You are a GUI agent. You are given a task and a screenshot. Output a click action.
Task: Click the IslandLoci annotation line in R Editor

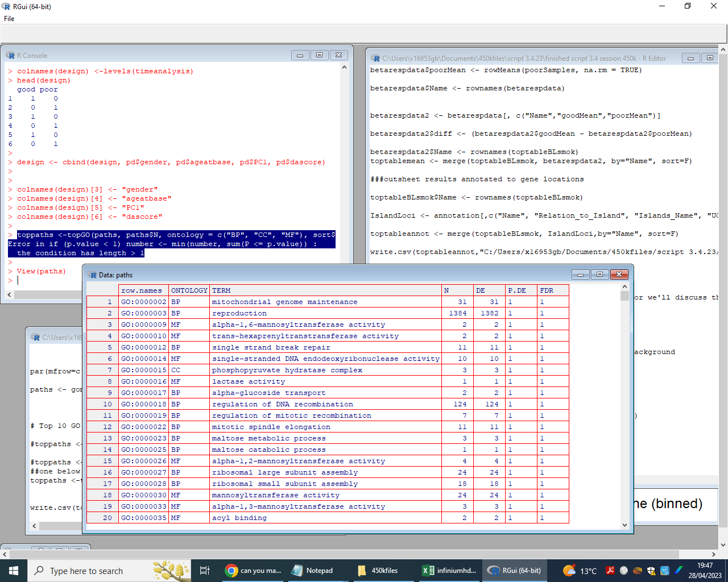544,215
